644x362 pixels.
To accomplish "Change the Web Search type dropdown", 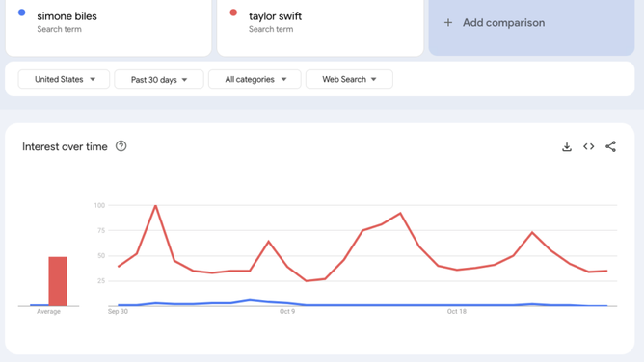I will pyautogui.click(x=349, y=79).
